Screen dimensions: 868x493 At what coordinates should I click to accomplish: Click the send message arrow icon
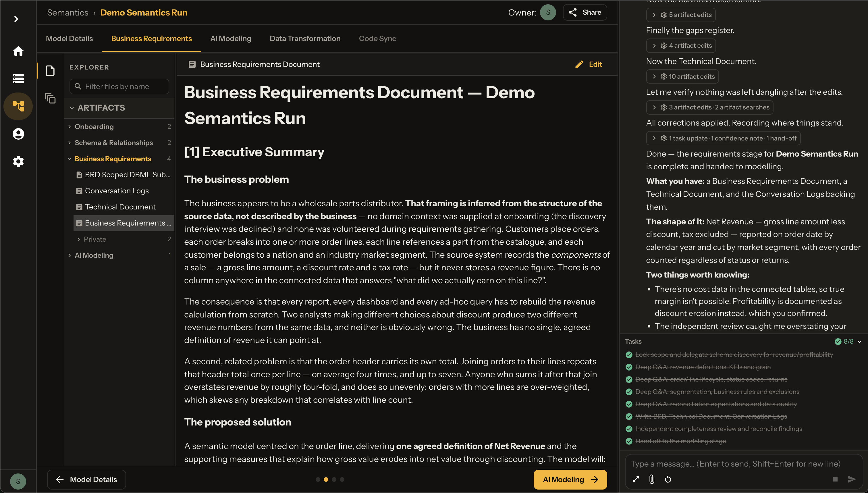851,479
